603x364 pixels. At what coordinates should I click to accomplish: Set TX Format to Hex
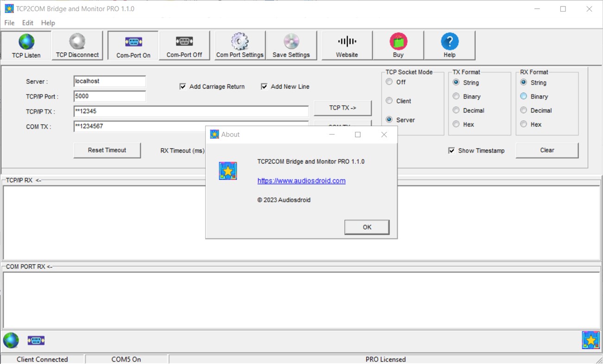point(456,124)
